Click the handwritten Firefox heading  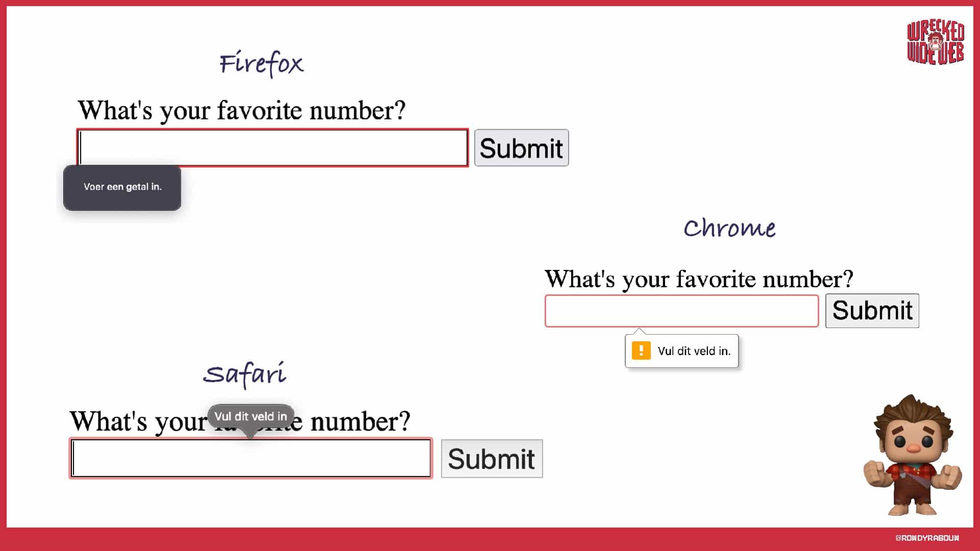click(261, 64)
